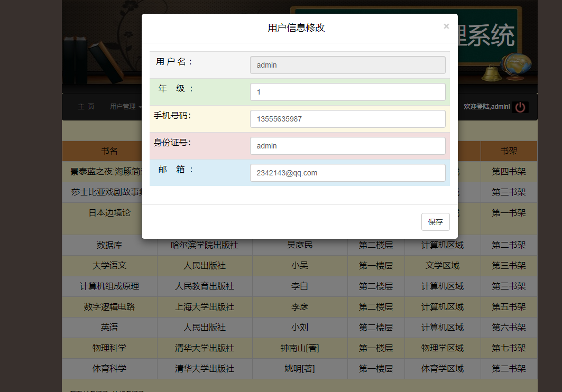Click the email field 2342143@qq.com
Image resolution: width=562 pixels, height=392 pixels.
tap(347, 172)
